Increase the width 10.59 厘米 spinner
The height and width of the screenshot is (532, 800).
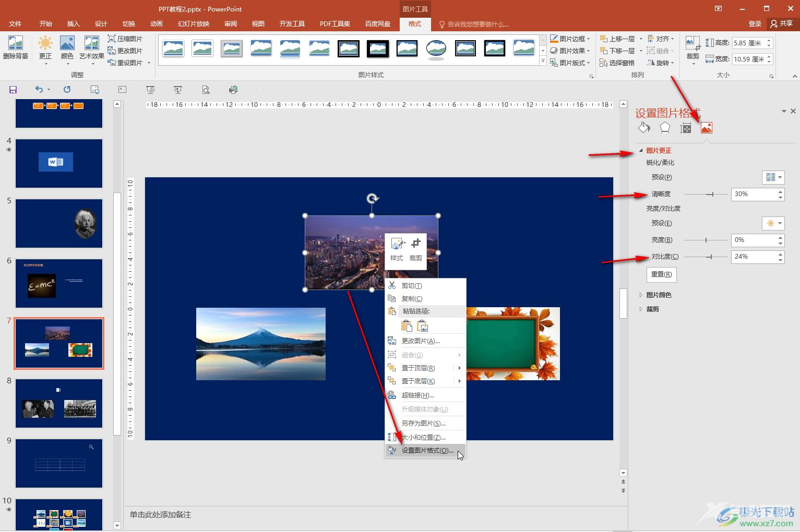(769, 56)
